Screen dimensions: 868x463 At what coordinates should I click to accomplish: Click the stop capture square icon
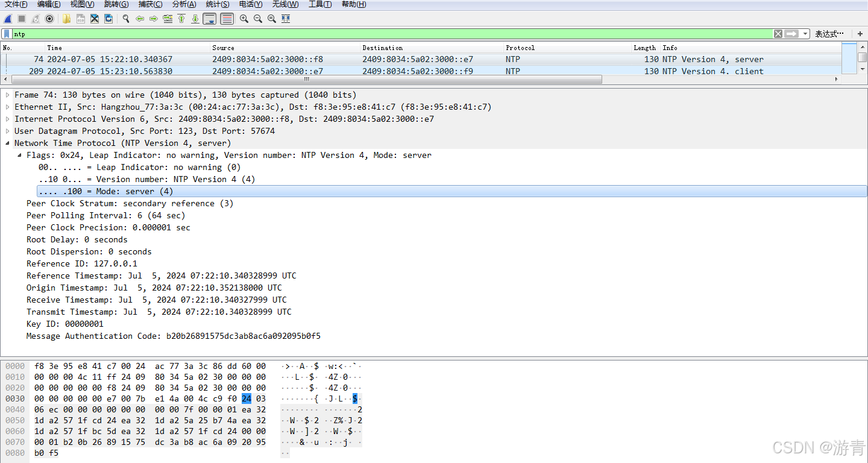(22, 19)
